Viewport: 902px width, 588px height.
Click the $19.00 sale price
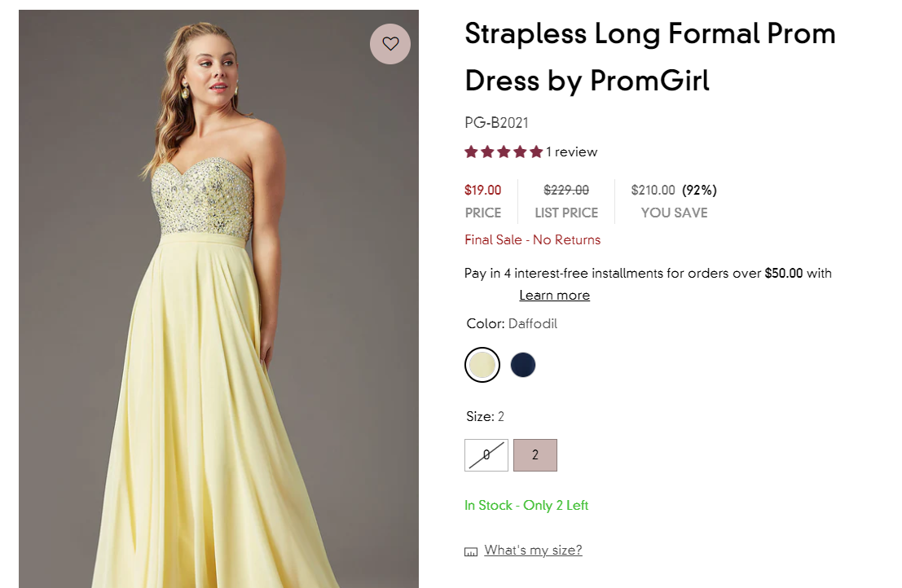[x=483, y=190]
